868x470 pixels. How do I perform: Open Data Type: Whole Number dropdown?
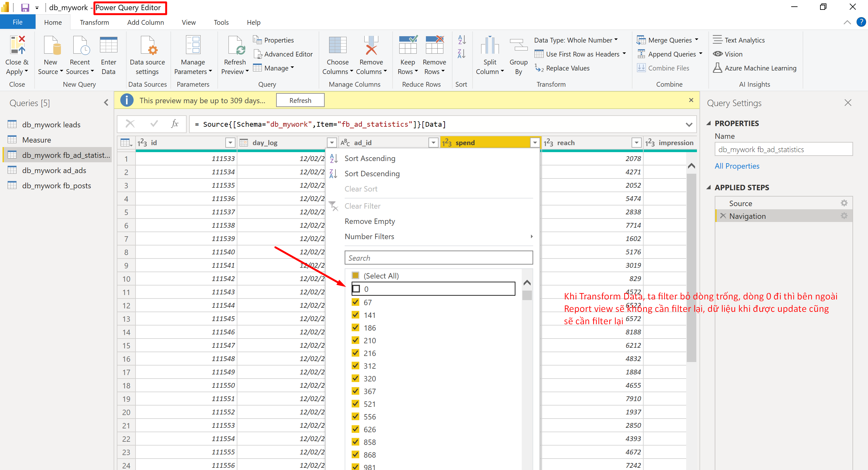click(576, 40)
